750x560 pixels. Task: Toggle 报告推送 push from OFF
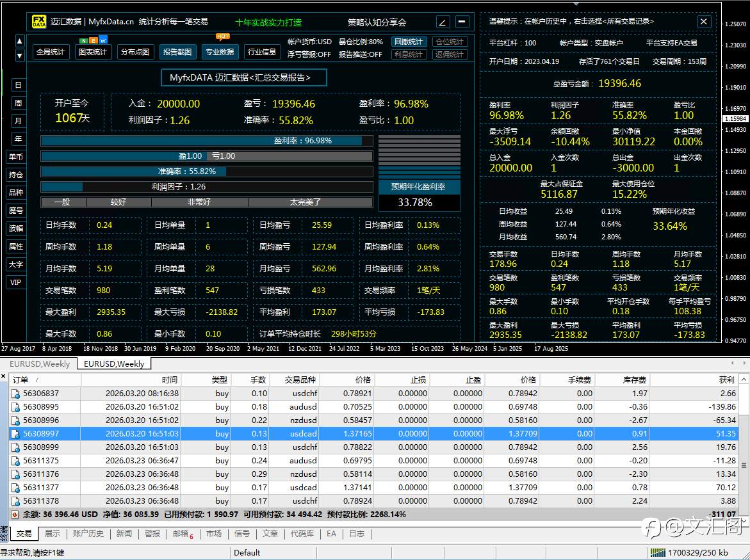click(360, 54)
